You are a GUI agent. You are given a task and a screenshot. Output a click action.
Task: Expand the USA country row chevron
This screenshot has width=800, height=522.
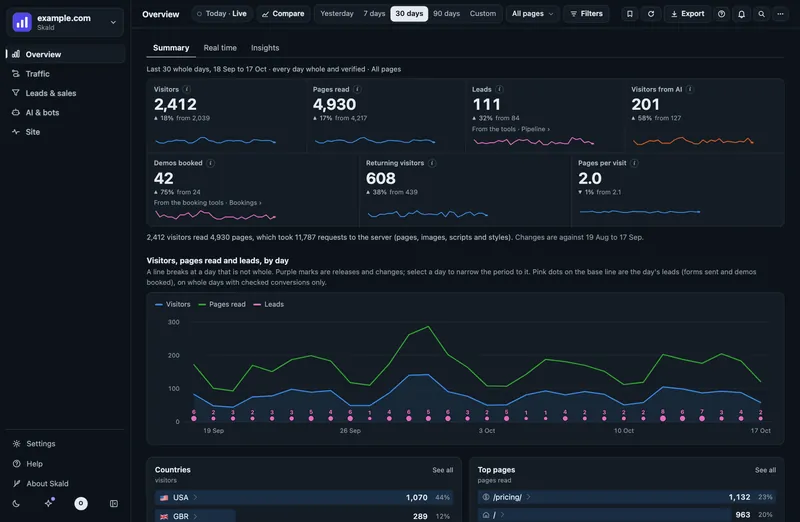pos(195,498)
